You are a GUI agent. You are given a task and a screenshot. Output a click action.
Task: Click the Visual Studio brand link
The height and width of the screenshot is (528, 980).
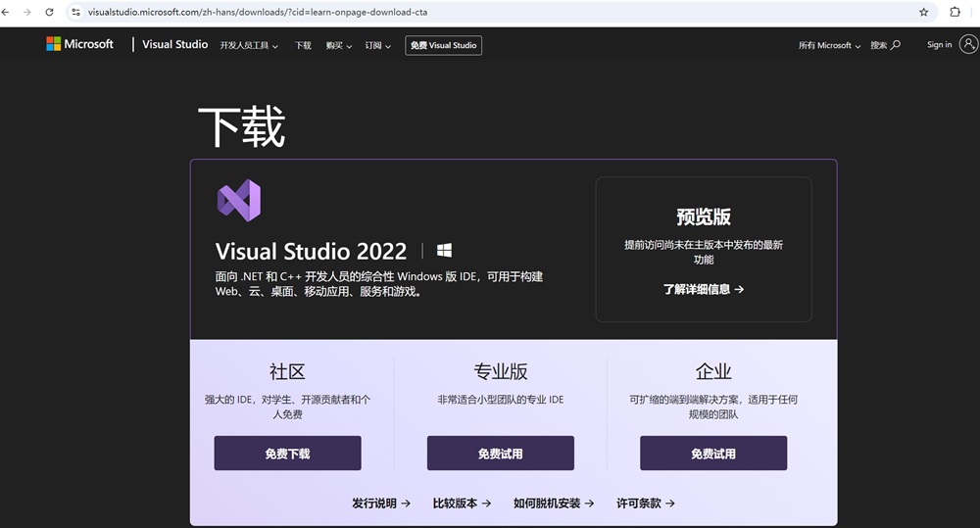pyautogui.click(x=175, y=44)
